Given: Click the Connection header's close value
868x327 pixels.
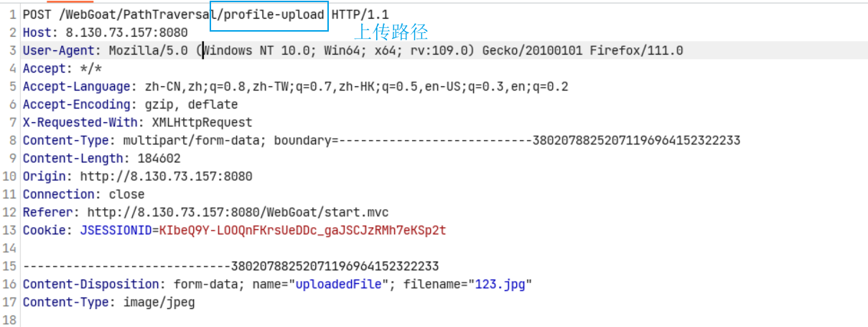Looking at the screenshot, I should click(x=126, y=194).
